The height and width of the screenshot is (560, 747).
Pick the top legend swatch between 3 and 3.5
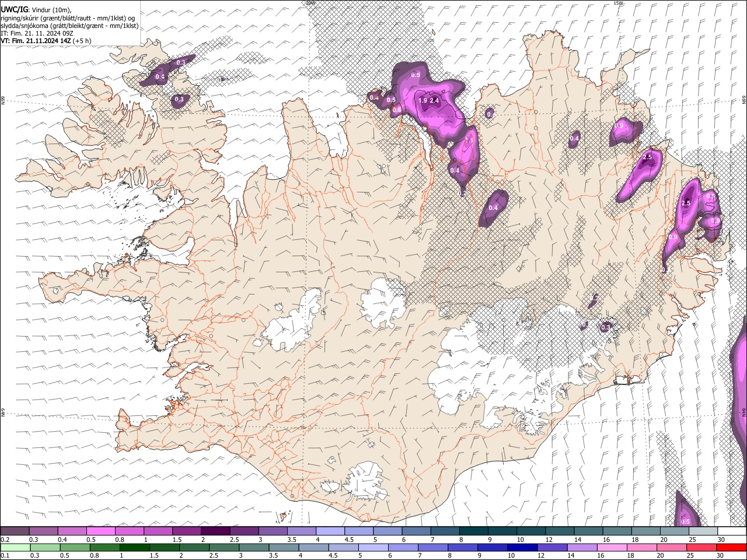tap(273, 531)
